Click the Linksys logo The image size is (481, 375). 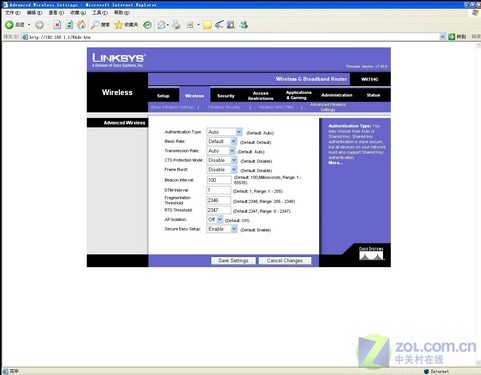(119, 60)
